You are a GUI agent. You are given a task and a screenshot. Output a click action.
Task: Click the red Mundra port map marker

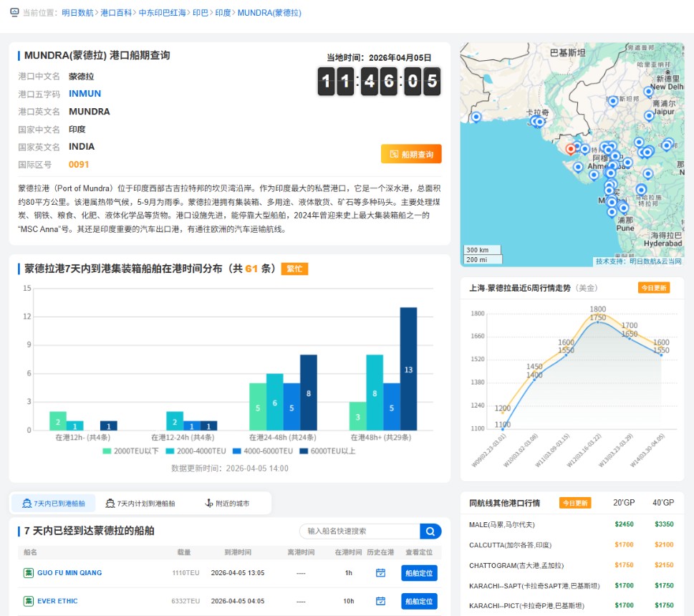pyautogui.click(x=571, y=148)
